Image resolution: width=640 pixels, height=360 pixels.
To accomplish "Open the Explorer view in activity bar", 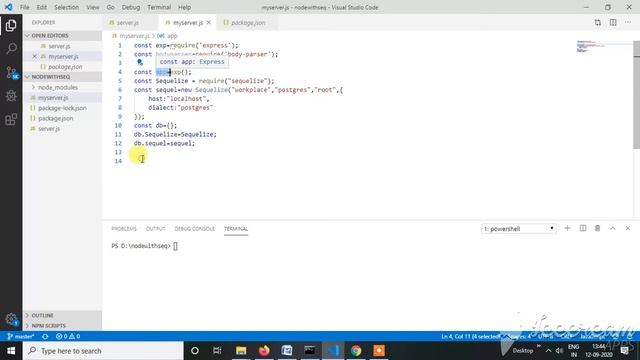I will click(11, 25).
